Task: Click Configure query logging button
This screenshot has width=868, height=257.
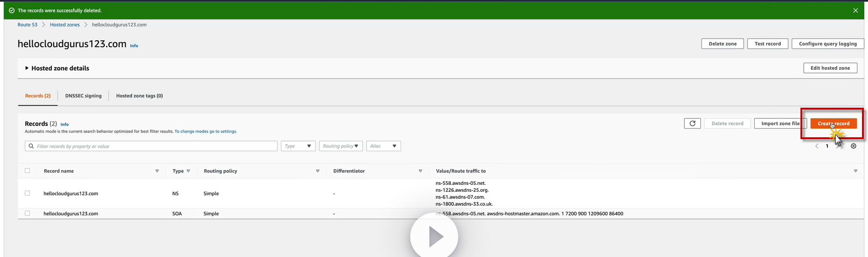Action: tap(828, 43)
